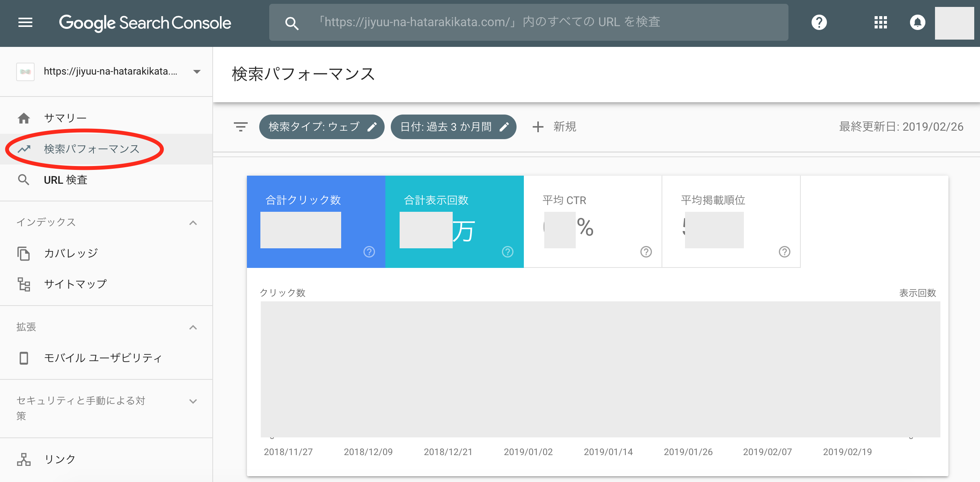Open the notifications bell icon

coord(917,22)
